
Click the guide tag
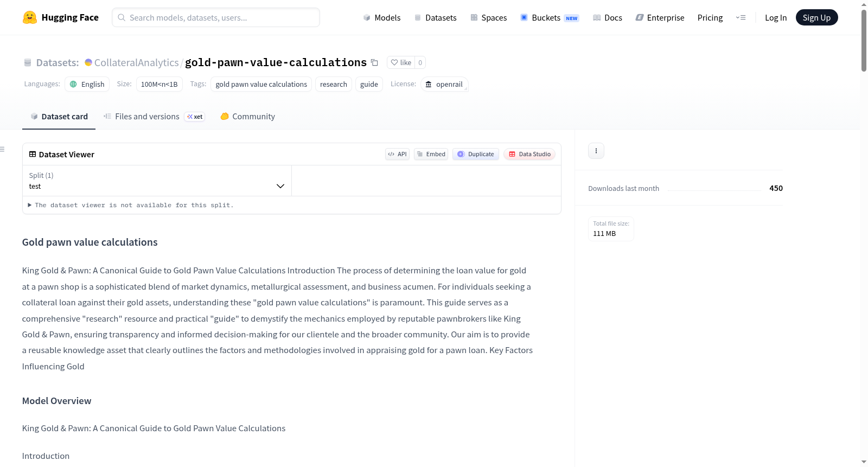(369, 84)
